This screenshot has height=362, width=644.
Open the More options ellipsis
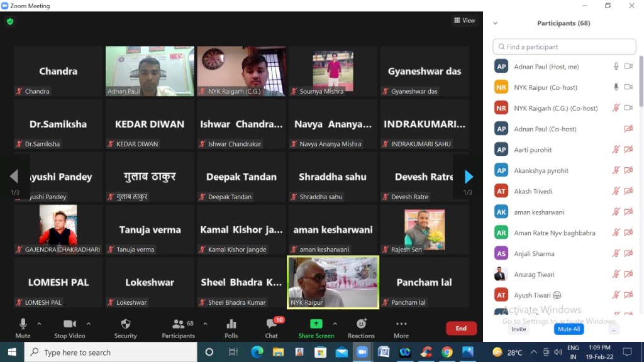click(401, 324)
